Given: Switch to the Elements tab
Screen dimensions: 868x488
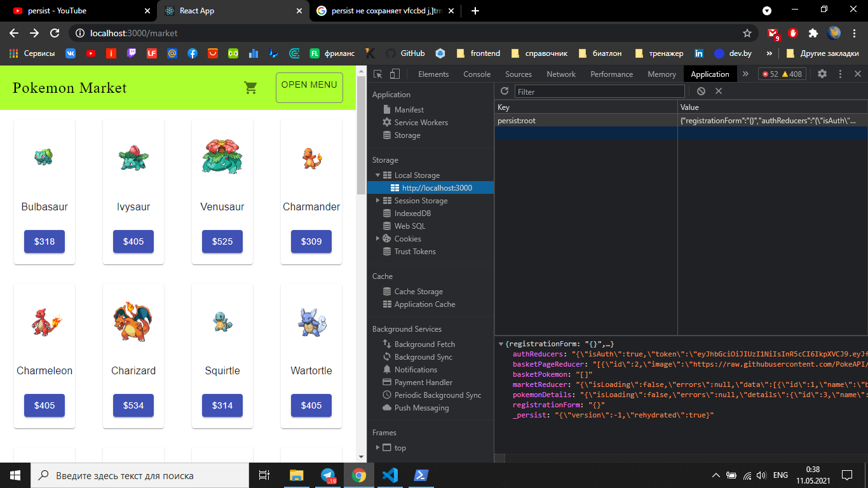Looking at the screenshot, I should [433, 74].
